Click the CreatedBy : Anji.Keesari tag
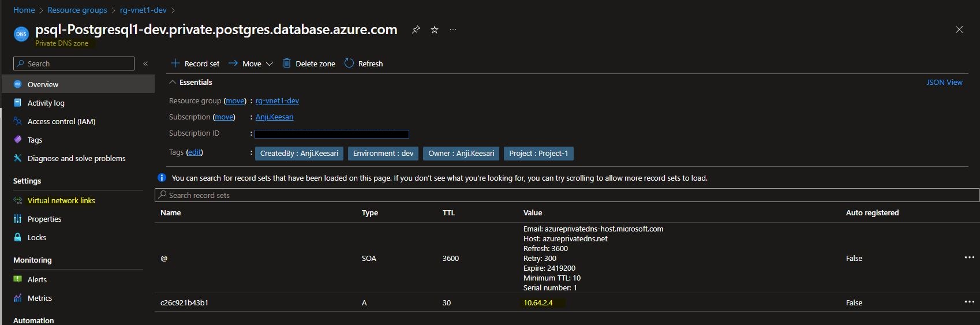The height and width of the screenshot is (325, 980). point(299,153)
